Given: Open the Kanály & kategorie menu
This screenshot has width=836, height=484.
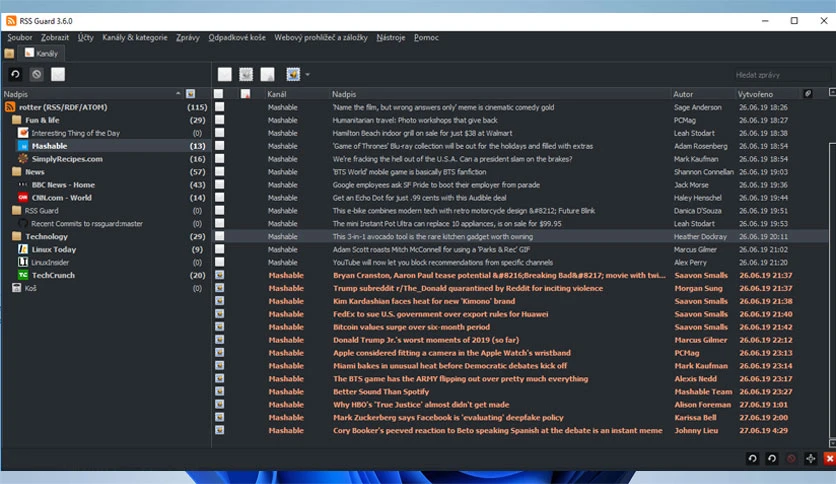Looking at the screenshot, I should pyautogui.click(x=135, y=37).
